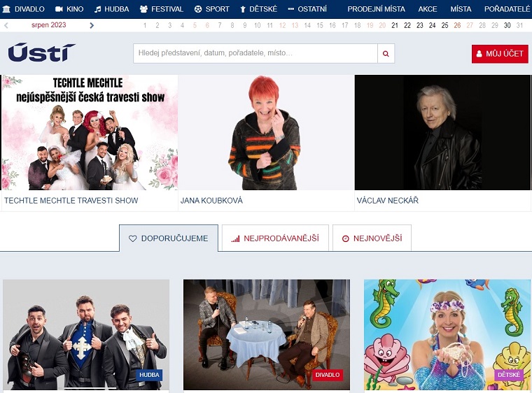Click the music note icon beside HUDBA
Viewport: 532px width, 393px height.
pyautogui.click(x=98, y=9)
